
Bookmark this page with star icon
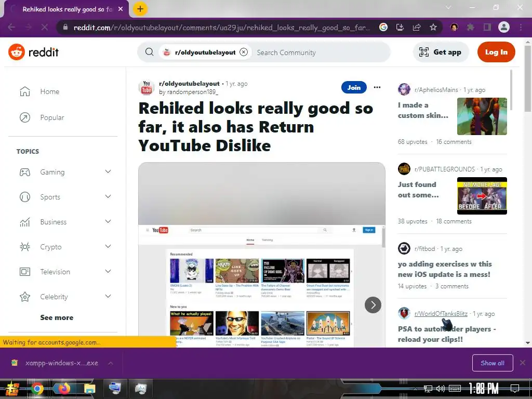(x=433, y=27)
